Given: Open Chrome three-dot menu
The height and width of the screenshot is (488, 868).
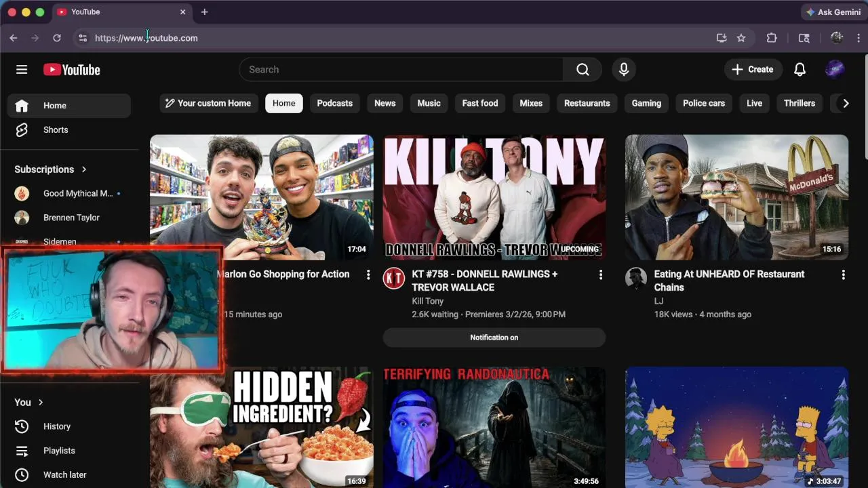Looking at the screenshot, I should (x=859, y=38).
